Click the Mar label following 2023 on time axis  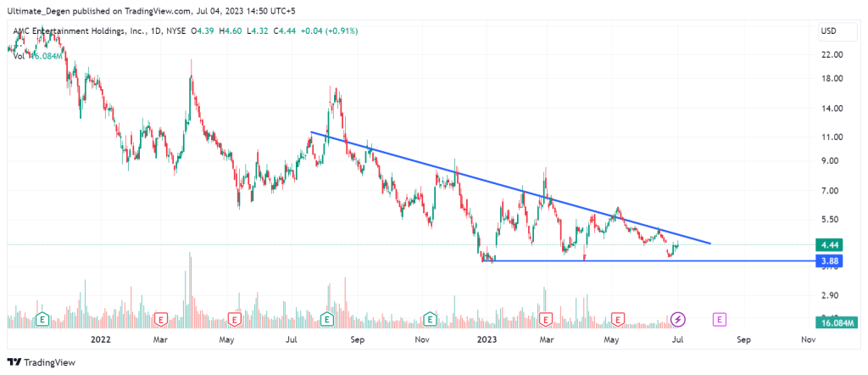pyautogui.click(x=547, y=339)
